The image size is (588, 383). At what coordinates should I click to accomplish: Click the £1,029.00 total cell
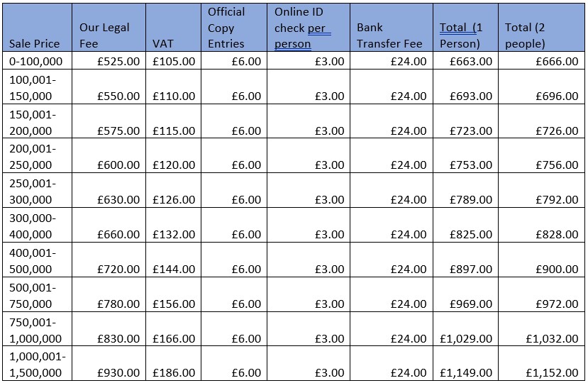pyautogui.click(x=466, y=329)
